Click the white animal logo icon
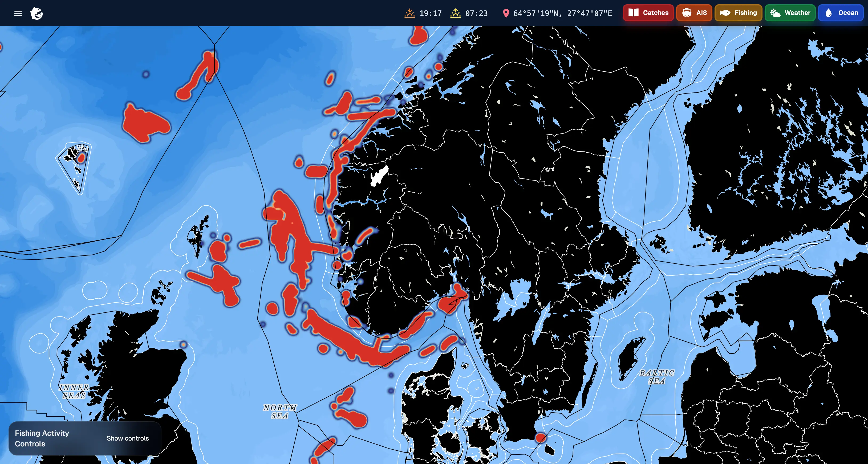Viewport: 868px width, 464px height. coord(36,14)
